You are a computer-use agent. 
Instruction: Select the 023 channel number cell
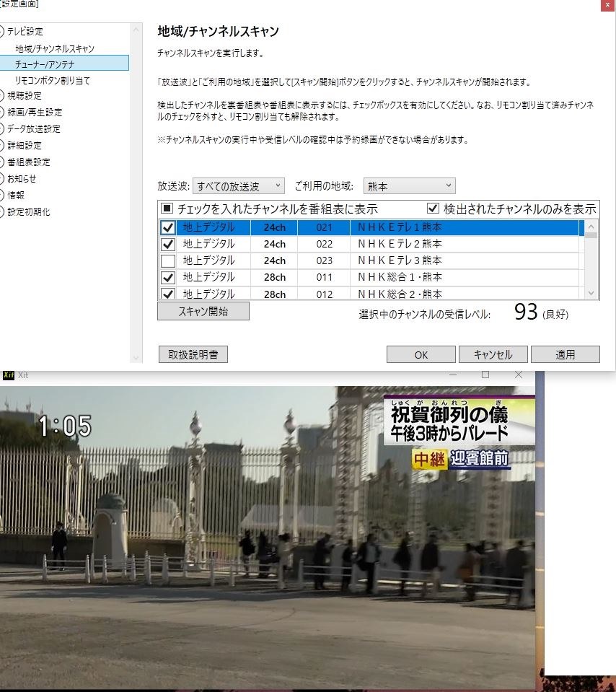pos(325,260)
